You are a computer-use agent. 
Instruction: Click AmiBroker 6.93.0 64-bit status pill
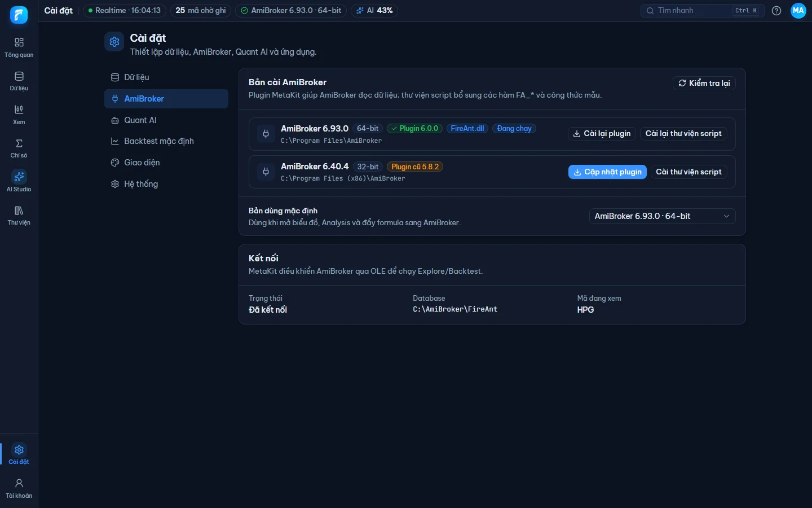[x=291, y=11]
